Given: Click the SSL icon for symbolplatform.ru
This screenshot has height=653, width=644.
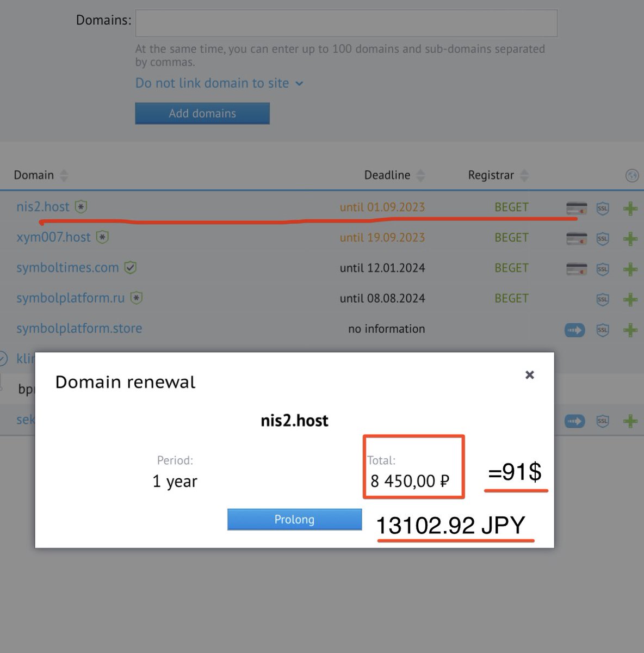Looking at the screenshot, I should [x=603, y=299].
